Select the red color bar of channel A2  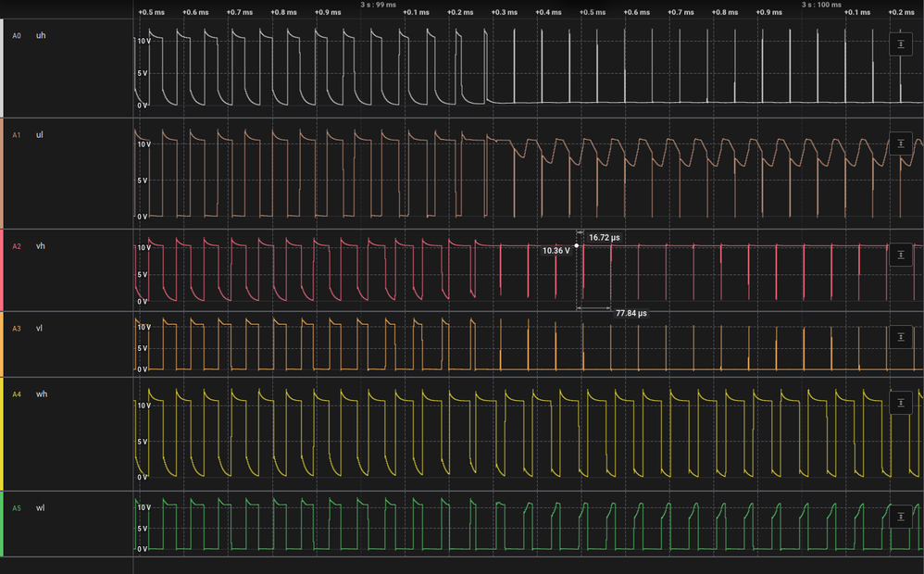pyautogui.click(x=2, y=270)
